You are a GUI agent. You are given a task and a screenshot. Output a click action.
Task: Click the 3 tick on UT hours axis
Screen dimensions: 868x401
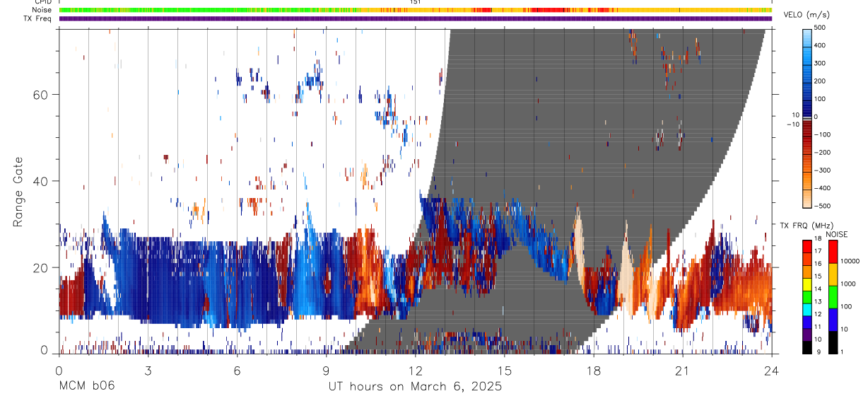pos(148,370)
